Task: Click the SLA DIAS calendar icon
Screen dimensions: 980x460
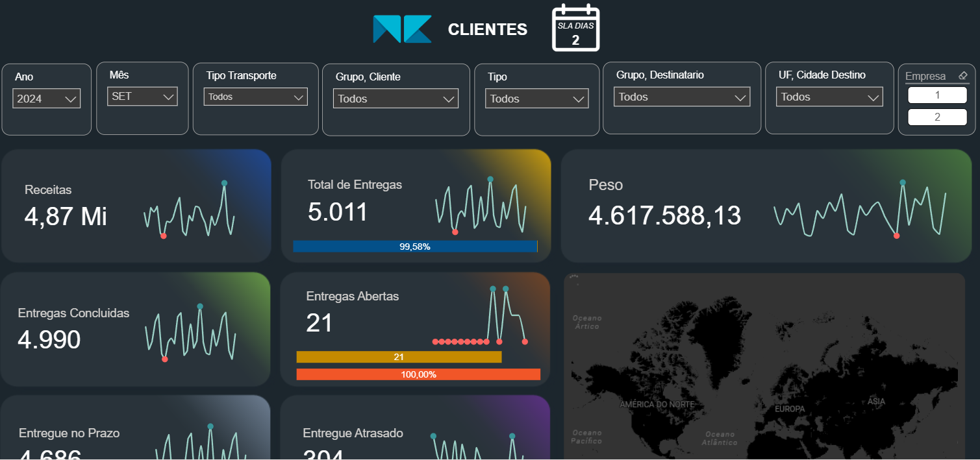Action: click(x=575, y=28)
